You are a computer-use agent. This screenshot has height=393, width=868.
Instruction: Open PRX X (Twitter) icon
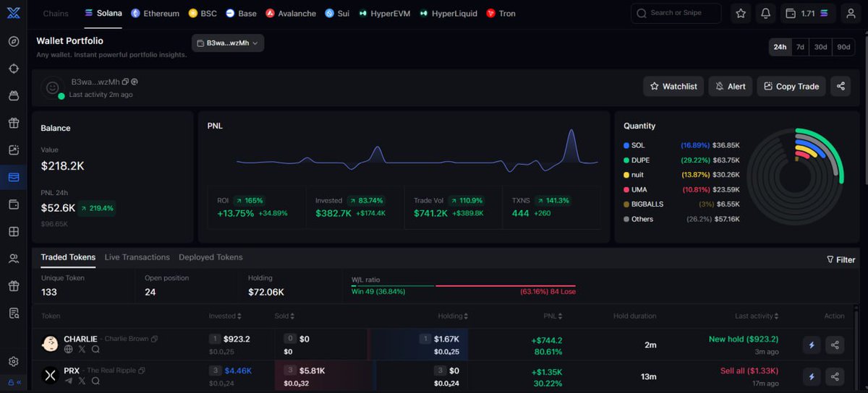click(x=82, y=381)
